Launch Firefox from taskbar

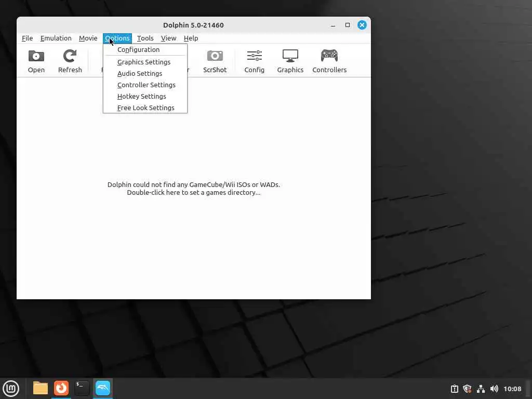pyautogui.click(x=61, y=388)
